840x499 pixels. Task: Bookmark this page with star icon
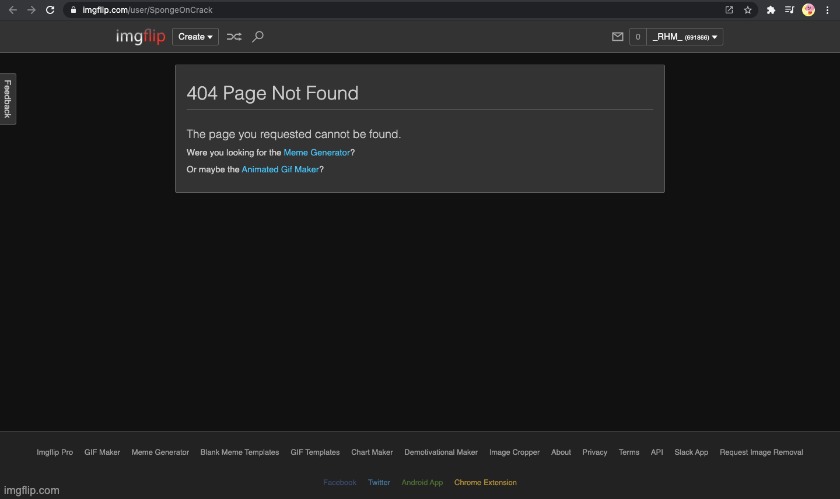click(x=747, y=10)
